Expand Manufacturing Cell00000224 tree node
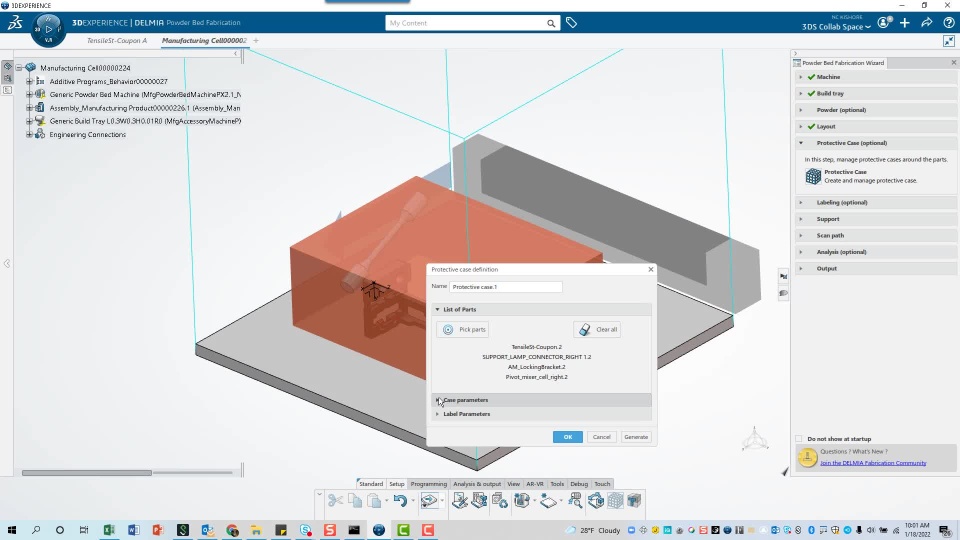 (x=19, y=68)
